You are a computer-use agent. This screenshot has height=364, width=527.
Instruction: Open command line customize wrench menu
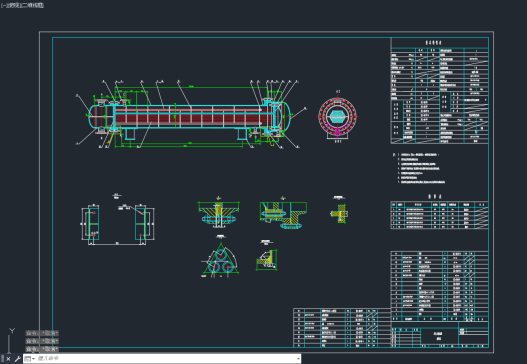17,359
